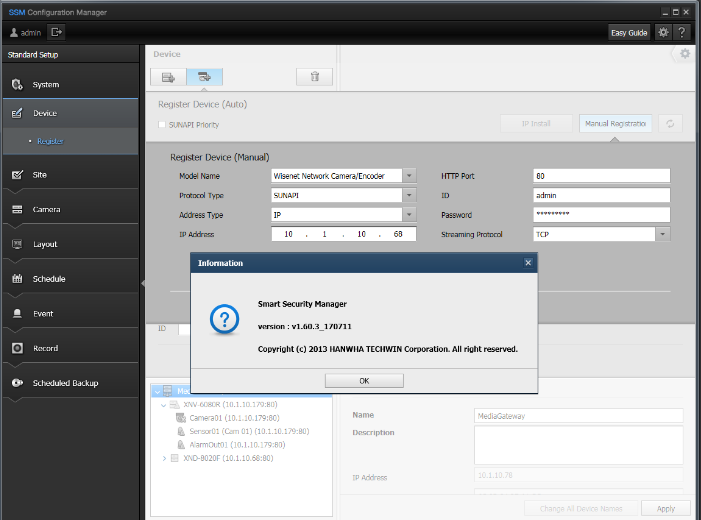
Task: Collapse the sidebar with the arrow handle
Action: (143, 283)
